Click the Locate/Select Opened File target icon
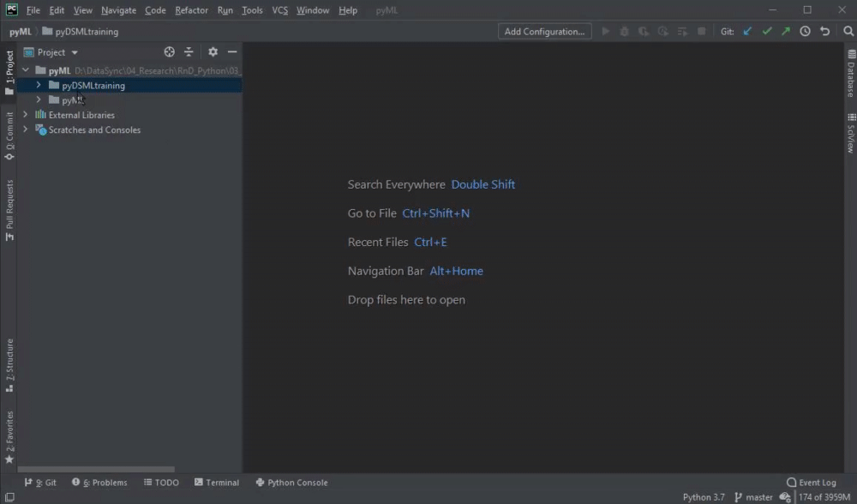857x504 pixels. [x=170, y=52]
